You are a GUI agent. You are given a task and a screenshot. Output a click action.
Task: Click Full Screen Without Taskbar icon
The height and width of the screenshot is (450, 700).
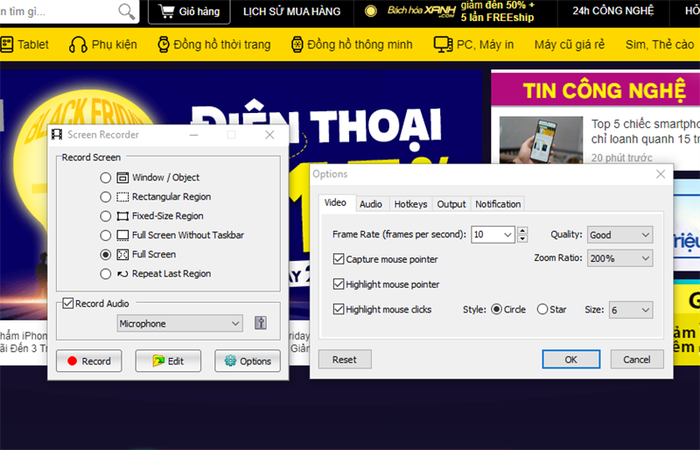pos(122,235)
